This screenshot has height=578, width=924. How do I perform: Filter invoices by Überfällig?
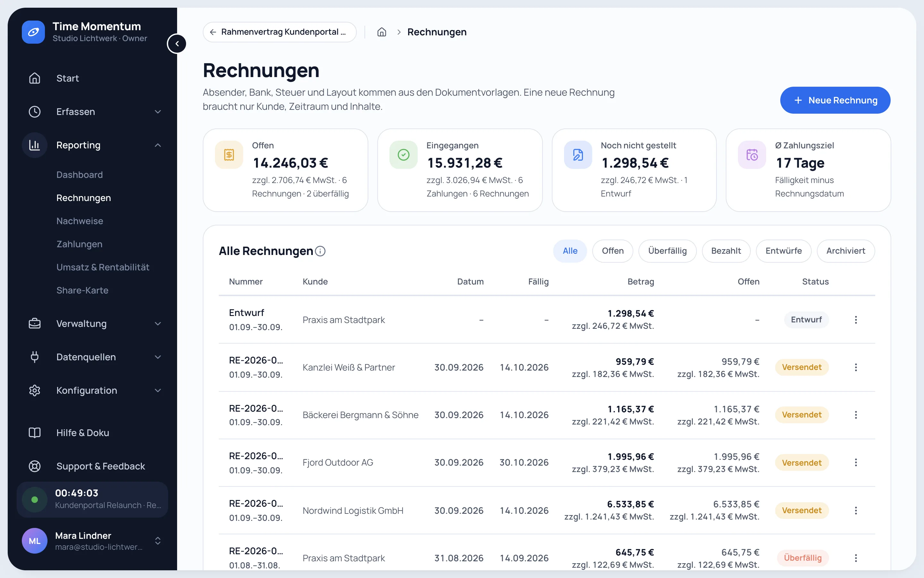(x=667, y=251)
